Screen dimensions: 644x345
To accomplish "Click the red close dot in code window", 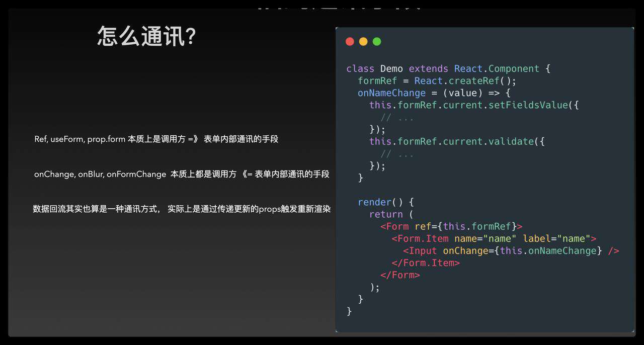I will click(x=350, y=41).
